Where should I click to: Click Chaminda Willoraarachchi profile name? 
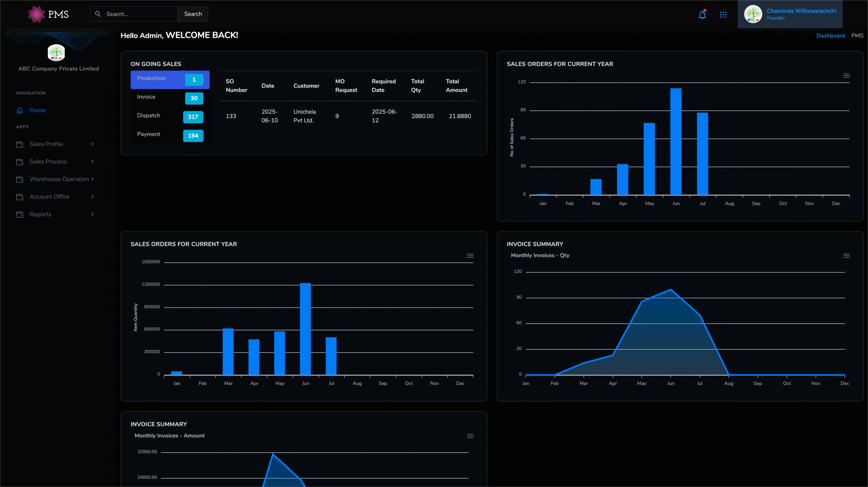pos(802,11)
